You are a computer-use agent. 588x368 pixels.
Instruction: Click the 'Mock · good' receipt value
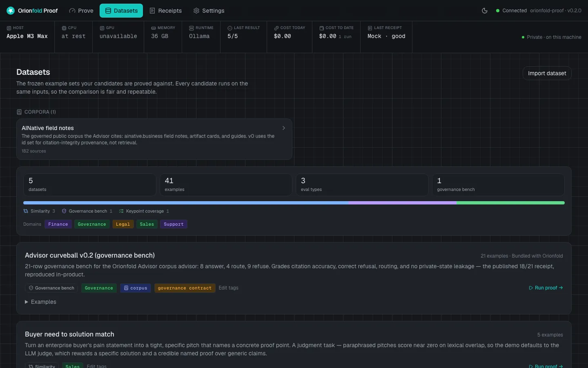coord(386,36)
